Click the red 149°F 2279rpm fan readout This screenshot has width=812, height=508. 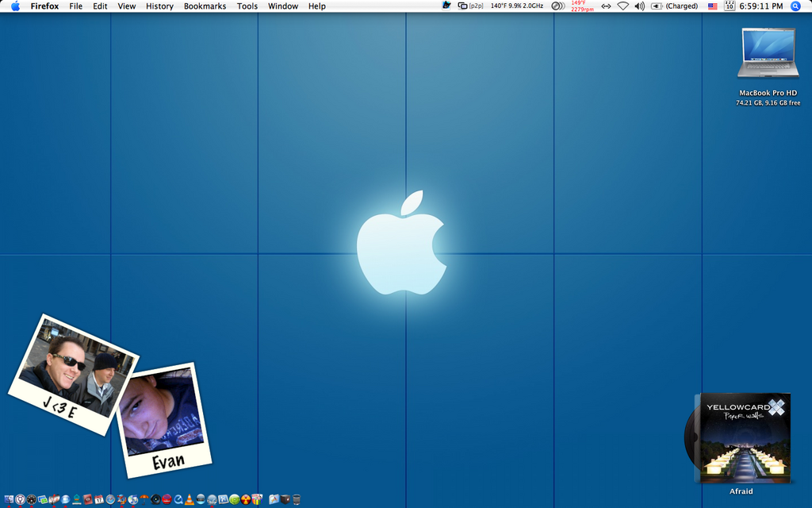pyautogui.click(x=582, y=6)
